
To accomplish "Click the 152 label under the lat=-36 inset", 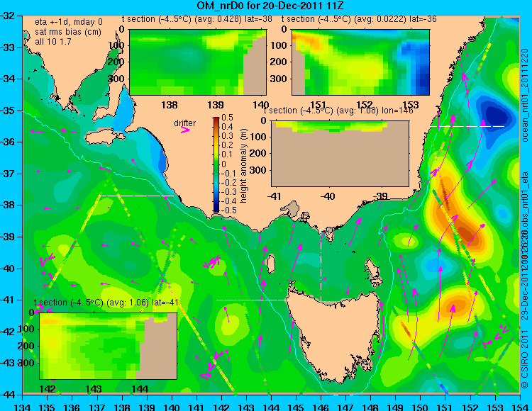I will (365, 105).
